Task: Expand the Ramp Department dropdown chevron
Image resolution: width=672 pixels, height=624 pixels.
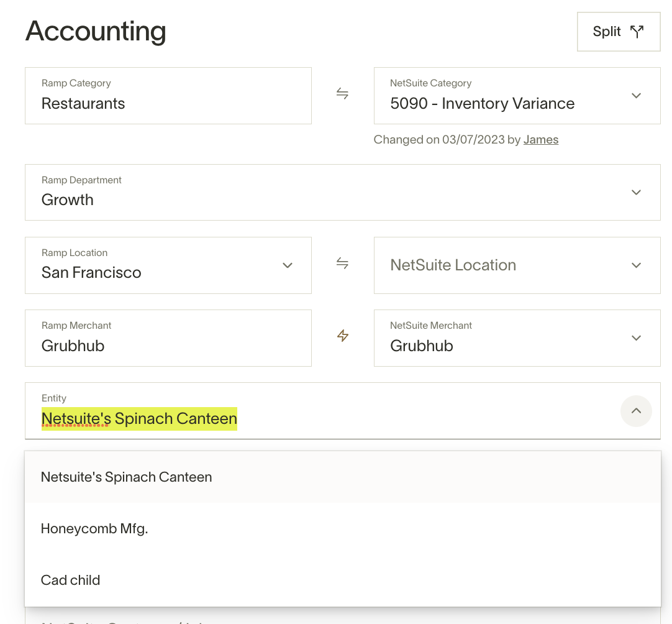Action: pos(636,192)
